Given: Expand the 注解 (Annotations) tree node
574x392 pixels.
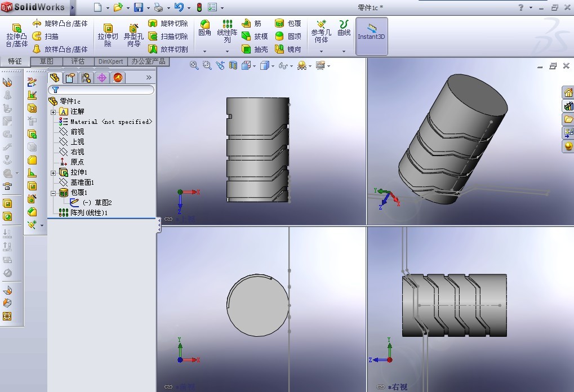Looking at the screenshot, I should (x=53, y=112).
